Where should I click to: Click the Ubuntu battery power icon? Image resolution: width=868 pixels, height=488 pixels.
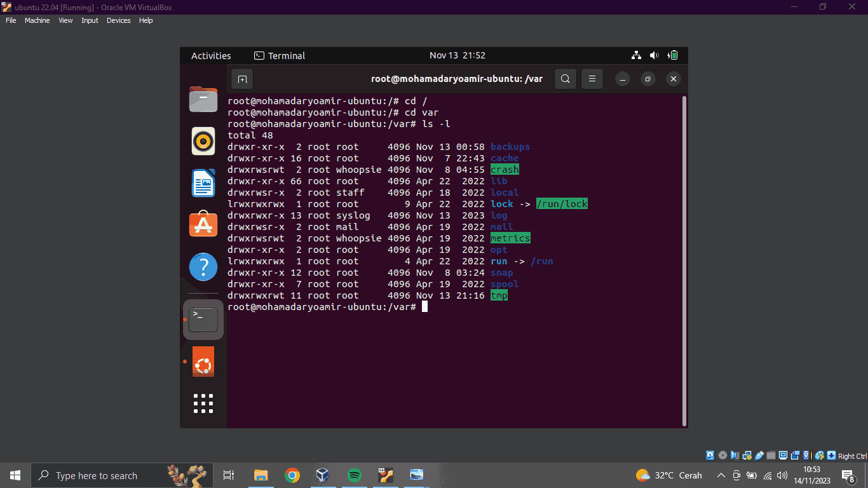[x=674, y=55]
